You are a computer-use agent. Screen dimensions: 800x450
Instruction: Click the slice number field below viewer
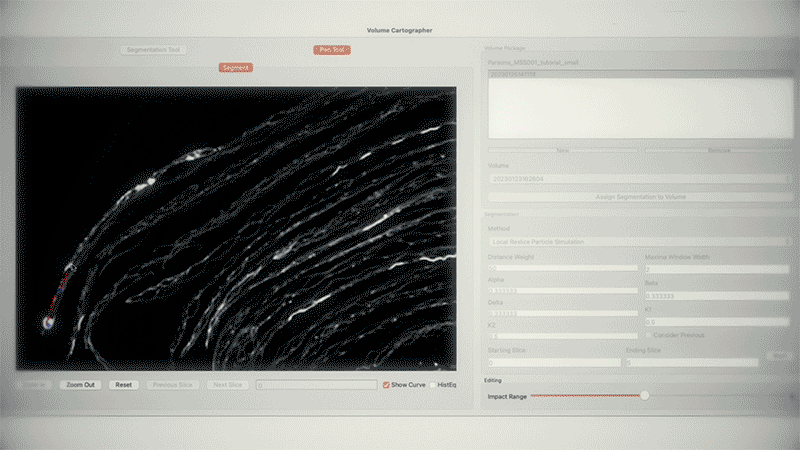[315, 385]
